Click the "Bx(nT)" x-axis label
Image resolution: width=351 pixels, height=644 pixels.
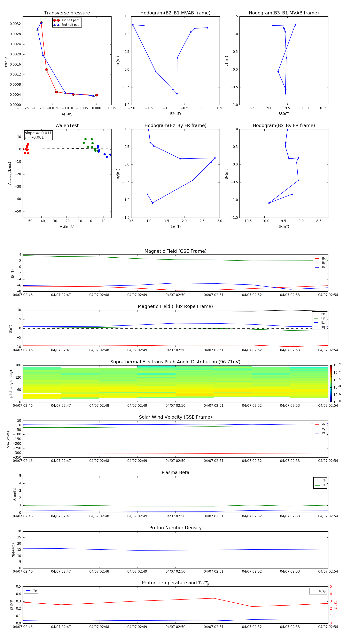284,227
